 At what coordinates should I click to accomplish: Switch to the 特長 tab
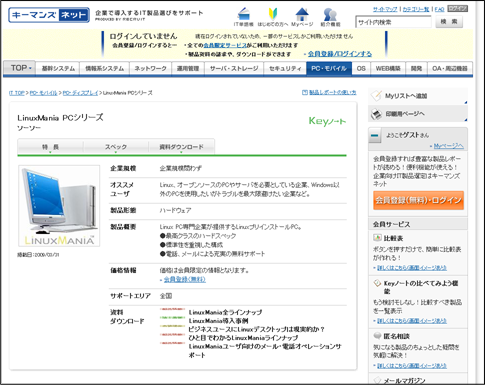(x=50, y=147)
